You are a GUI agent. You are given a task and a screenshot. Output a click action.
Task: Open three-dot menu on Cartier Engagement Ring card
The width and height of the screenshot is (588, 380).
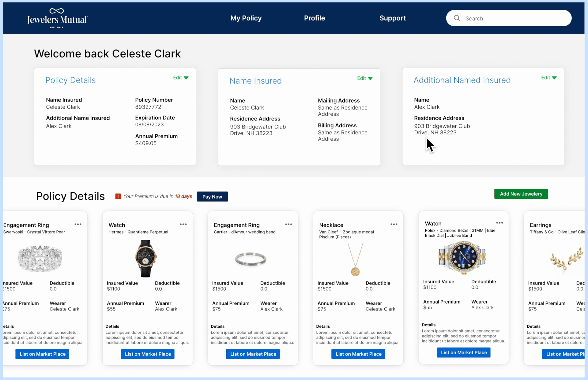coord(288,224)
